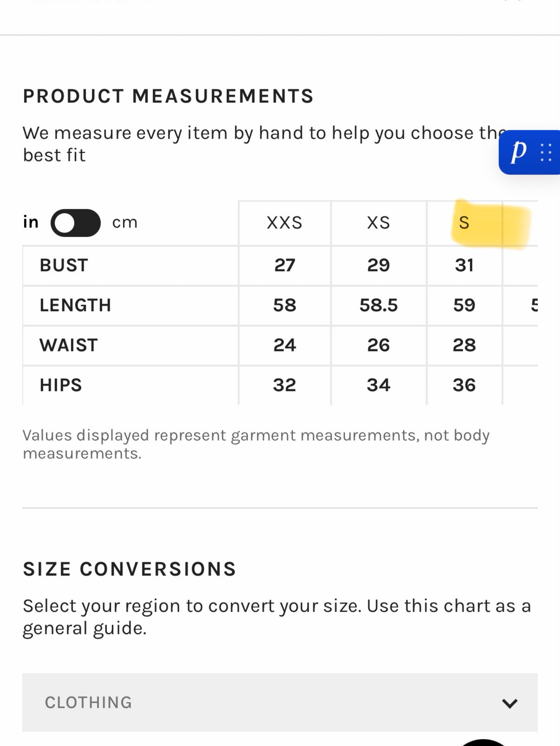This screenshot has width=560, height=746.
Task: Select the XXS size column header
Action: (x=285, y=223)
